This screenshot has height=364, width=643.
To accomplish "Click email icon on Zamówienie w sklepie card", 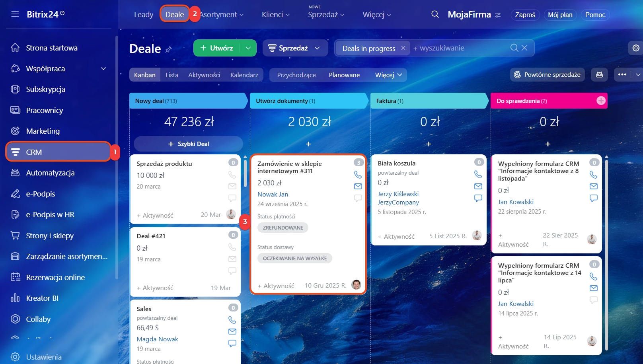I will click(358, 186).
